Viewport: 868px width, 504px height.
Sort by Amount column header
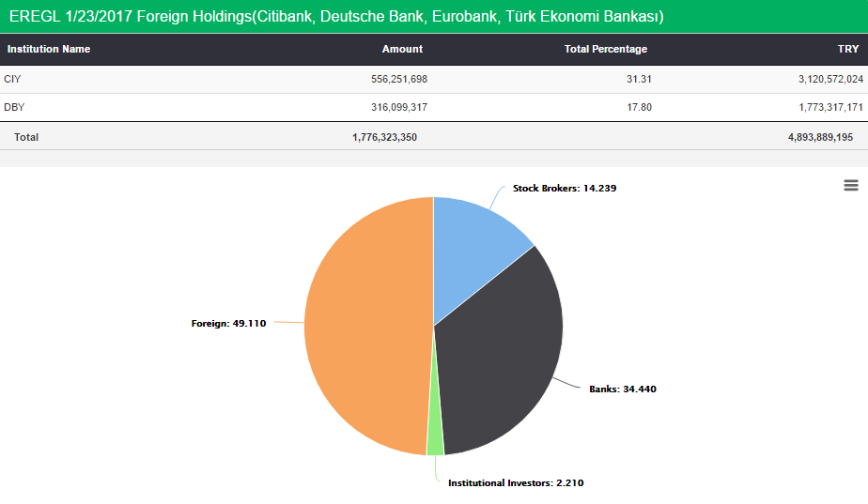coord(402,49)
